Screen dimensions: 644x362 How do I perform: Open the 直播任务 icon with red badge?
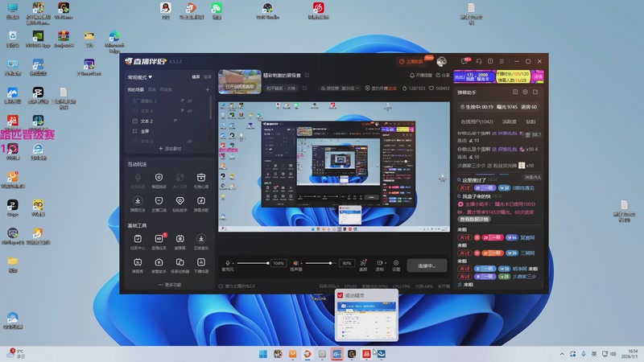(159, 239)
